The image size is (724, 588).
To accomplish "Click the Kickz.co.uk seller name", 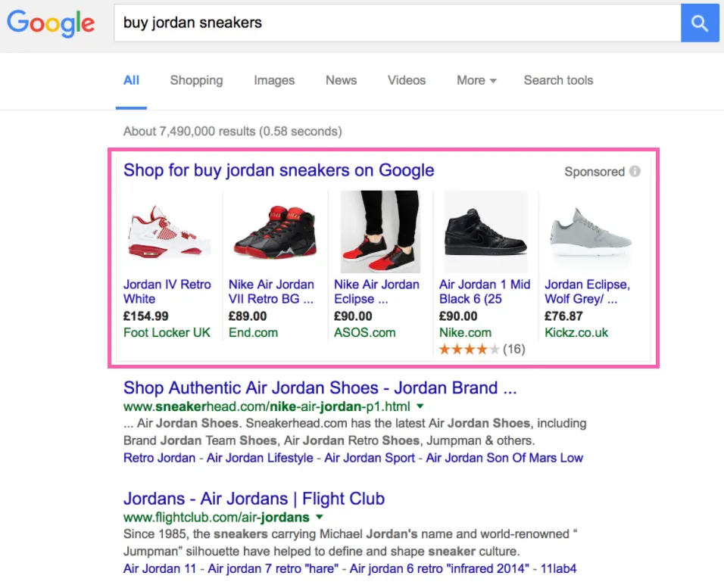I will click(576, 333).
